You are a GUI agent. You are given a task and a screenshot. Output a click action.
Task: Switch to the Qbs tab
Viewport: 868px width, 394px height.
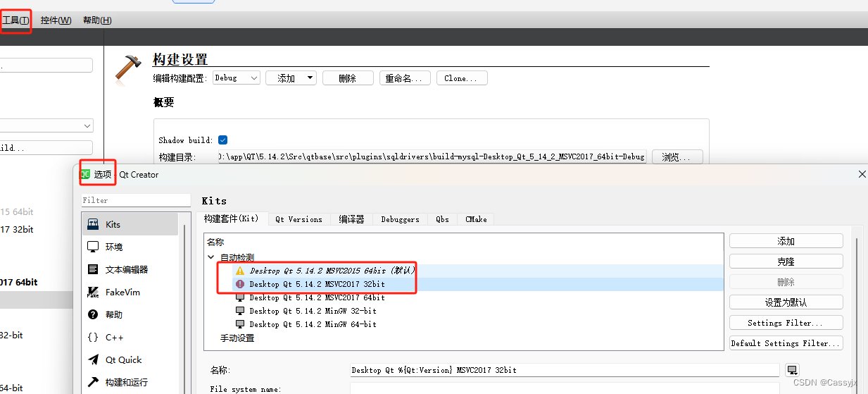(442, 219)
